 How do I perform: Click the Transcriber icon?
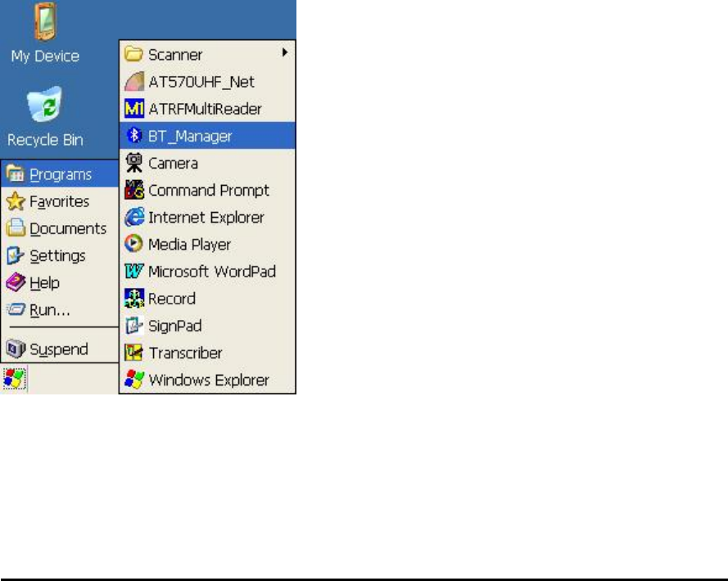click(x=133, y=353)
